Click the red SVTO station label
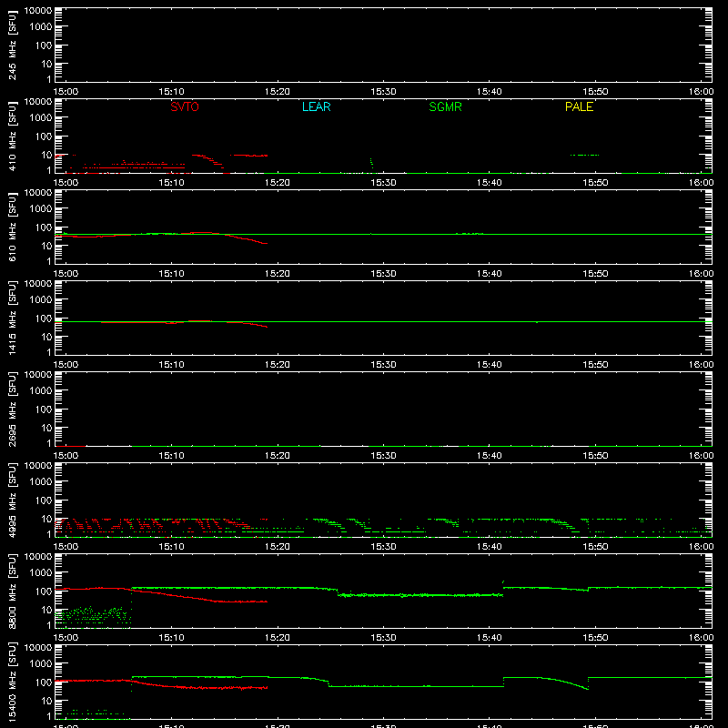Image resolution: width=728 pixels, height=728 pixels. tap(185, 106)
